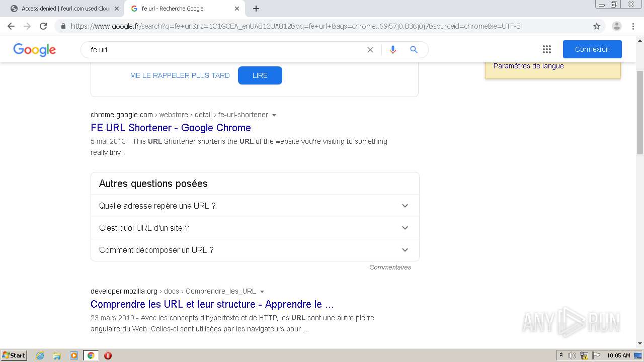Click the show desktop icon beside the clock

click(638, 355)
